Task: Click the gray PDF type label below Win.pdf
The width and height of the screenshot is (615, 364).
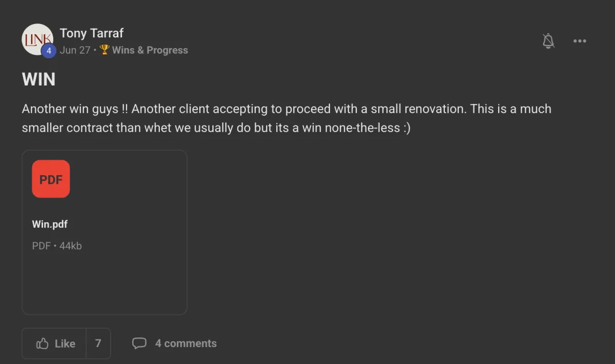Action: (41, 246)
